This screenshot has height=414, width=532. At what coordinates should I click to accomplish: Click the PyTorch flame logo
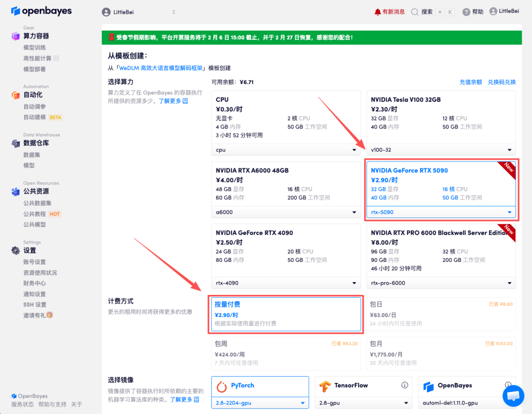(x=222, y=386)
